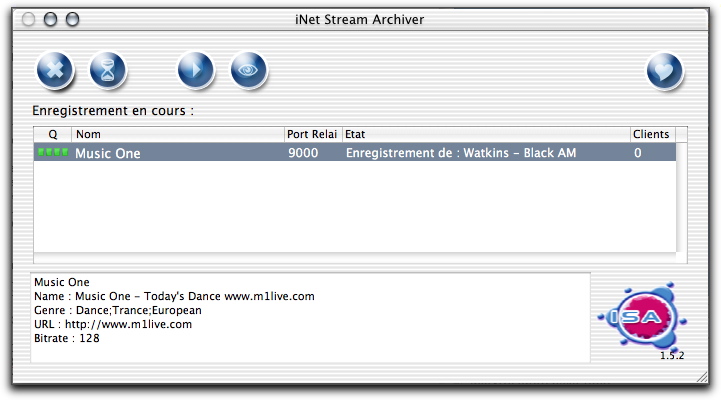This screenshot has width=721, height=400.
Task: Click the play stream arrow icon
Action: [196, 70]
